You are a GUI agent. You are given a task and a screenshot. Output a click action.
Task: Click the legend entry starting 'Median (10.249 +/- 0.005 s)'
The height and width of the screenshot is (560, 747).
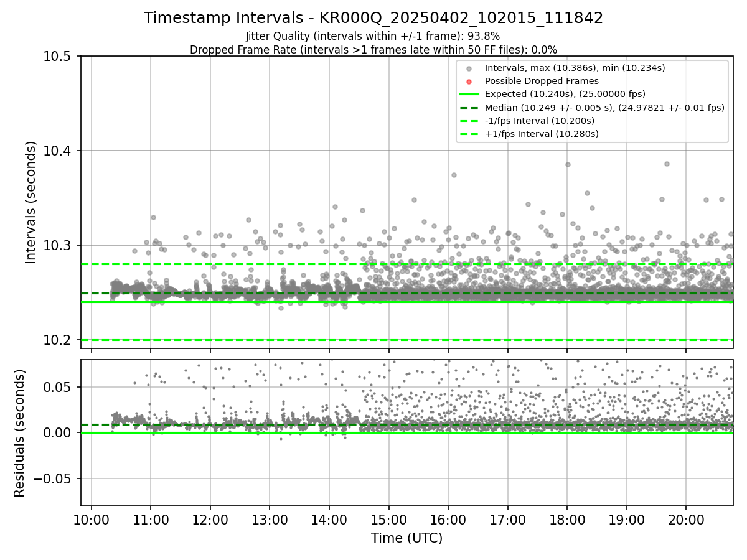pyautogui.click(x=604, y=107)
